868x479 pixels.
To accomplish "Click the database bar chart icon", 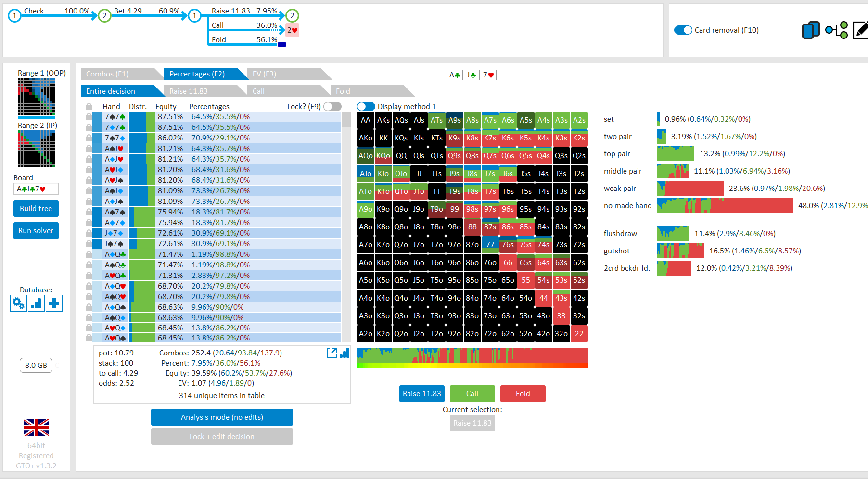I will [36, 303].
